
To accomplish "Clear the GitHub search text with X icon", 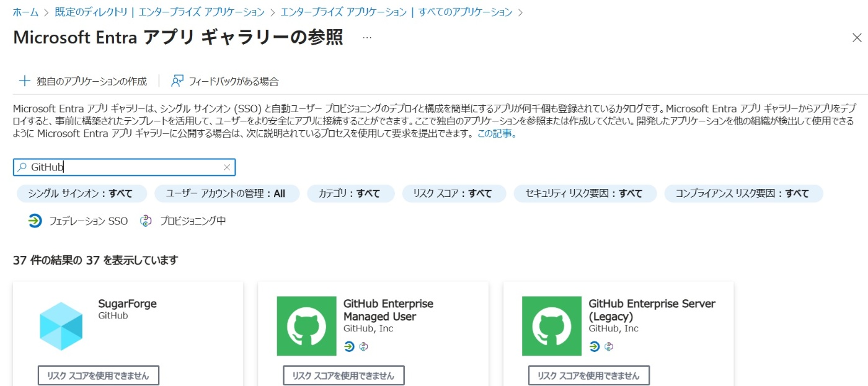I will [x=227, y=167].
